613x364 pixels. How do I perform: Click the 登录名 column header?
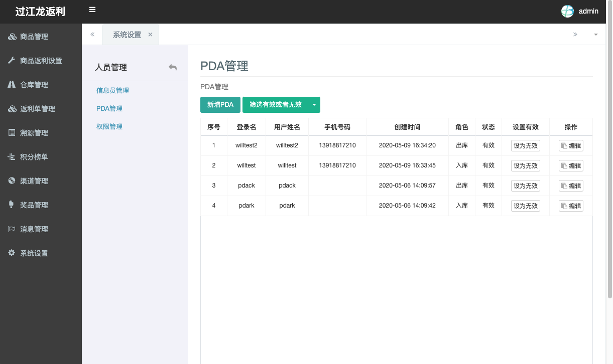pos(247,127)
